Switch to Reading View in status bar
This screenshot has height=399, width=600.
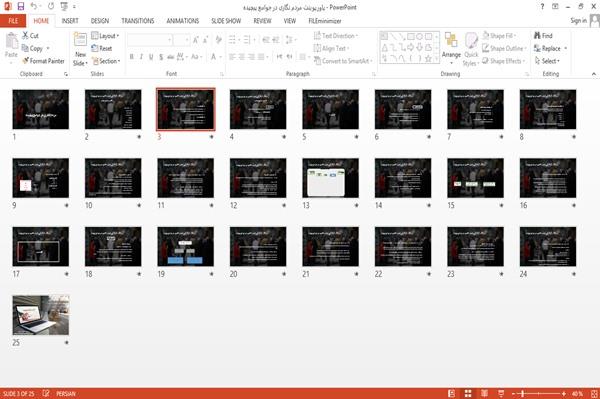484,393
